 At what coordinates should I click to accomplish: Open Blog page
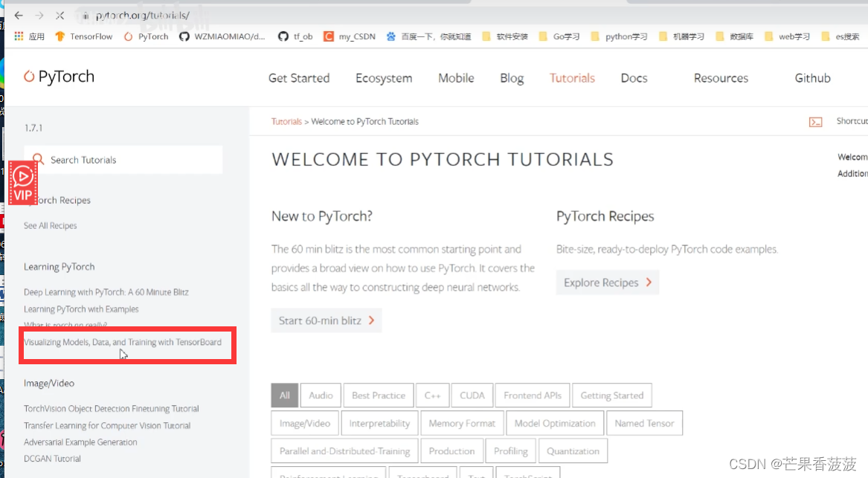[512, 78]
